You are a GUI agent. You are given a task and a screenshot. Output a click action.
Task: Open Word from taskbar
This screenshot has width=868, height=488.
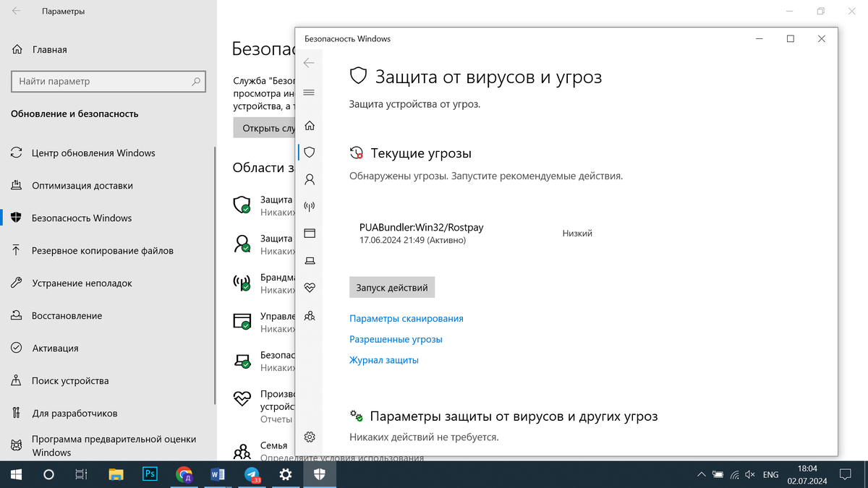click(x=218, y=474)
